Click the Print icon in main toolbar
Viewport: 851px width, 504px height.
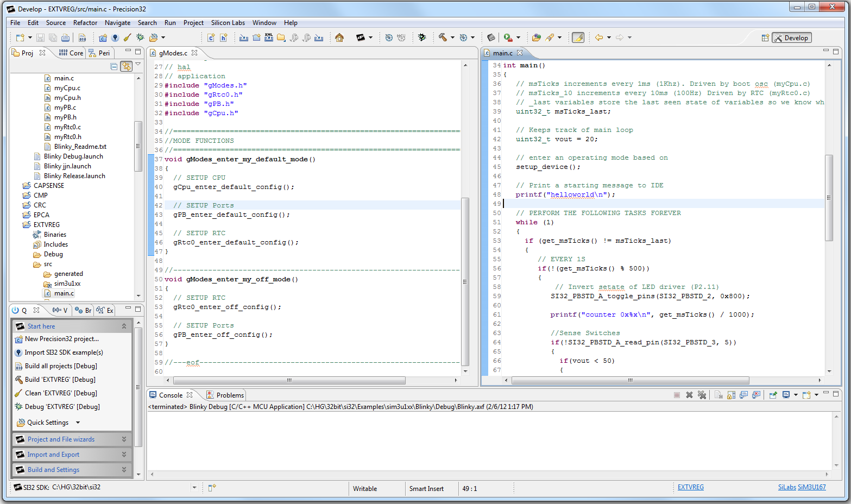click(66, 37)
